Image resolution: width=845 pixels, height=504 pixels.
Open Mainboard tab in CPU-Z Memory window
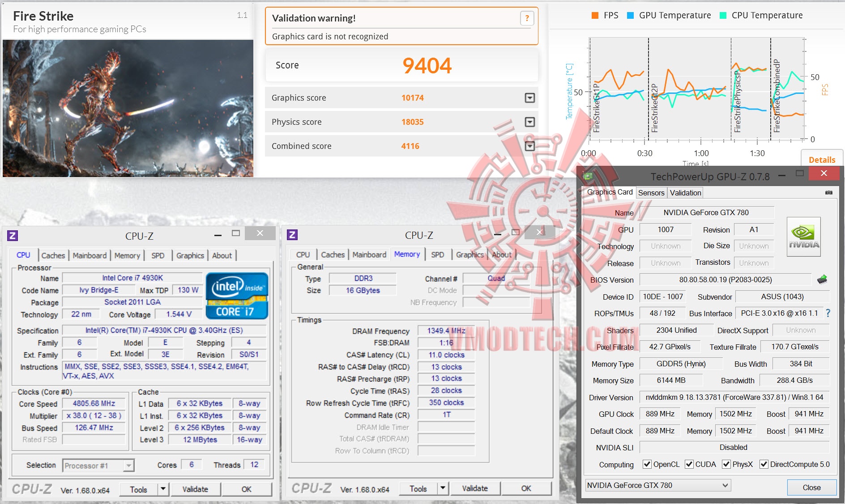tap(369, 254)
